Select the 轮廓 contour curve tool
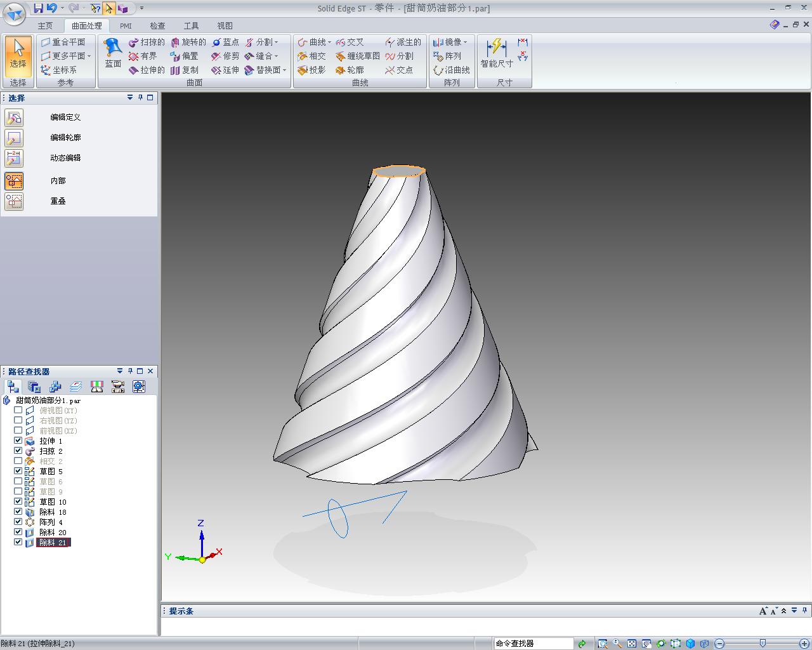This screenshot has width=812, height=650. click(350, 70)
